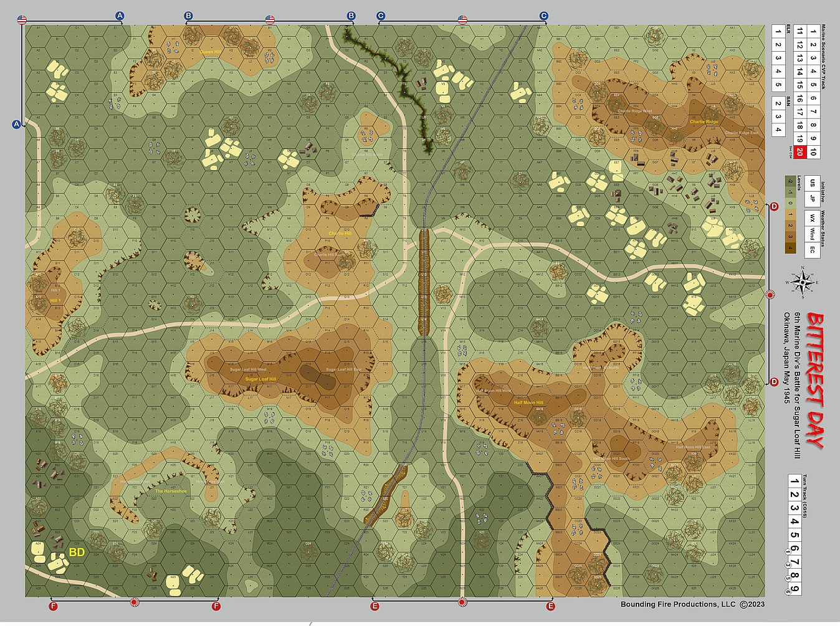Select the WX box in Weather Status
840x626 pixels.
(x=812, y=219)
